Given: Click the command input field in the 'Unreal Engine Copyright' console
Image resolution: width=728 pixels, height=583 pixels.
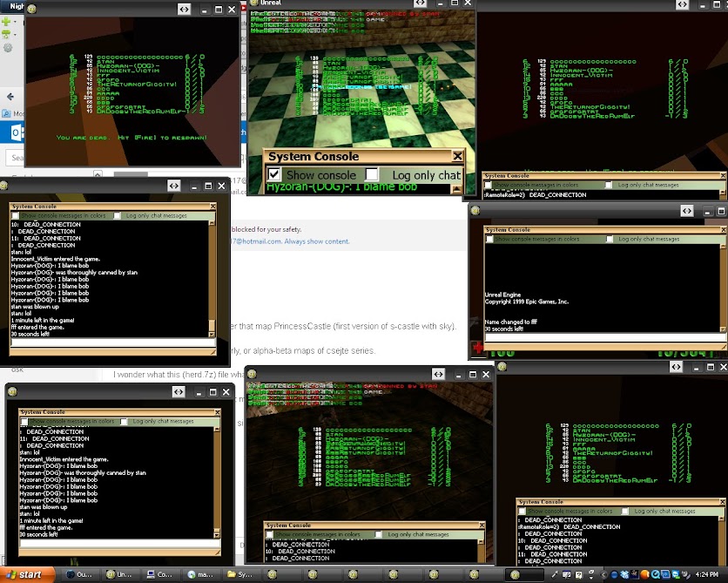Looking at the screenshot, I should point(604,337).
